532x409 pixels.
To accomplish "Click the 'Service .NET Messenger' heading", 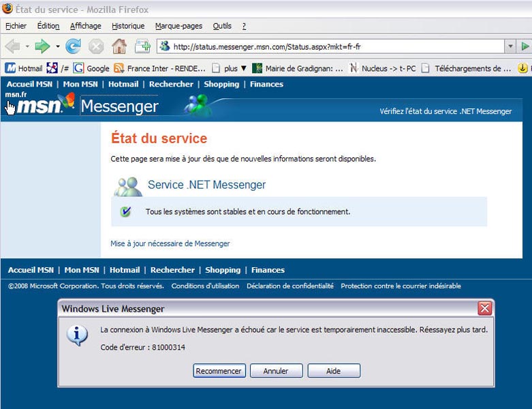I will coord(206,185).
